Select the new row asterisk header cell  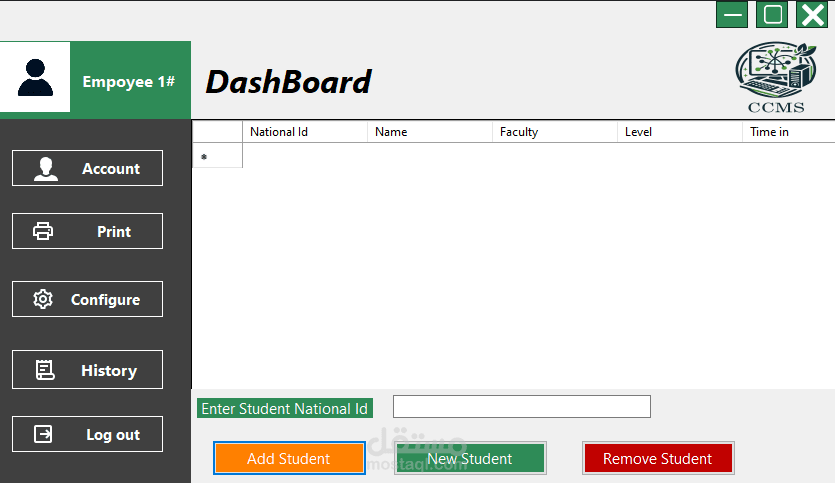point(217,155)
